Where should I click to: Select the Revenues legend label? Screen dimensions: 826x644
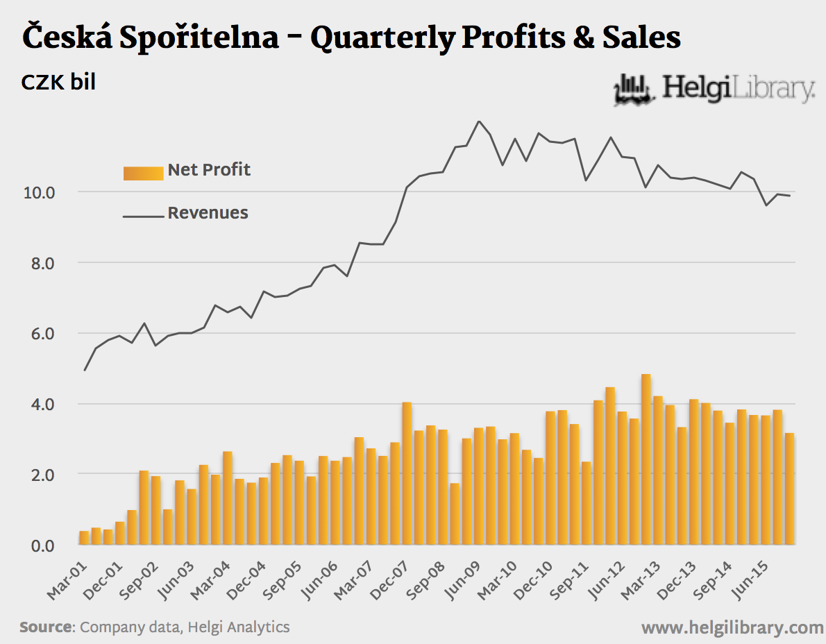point(208,213)
